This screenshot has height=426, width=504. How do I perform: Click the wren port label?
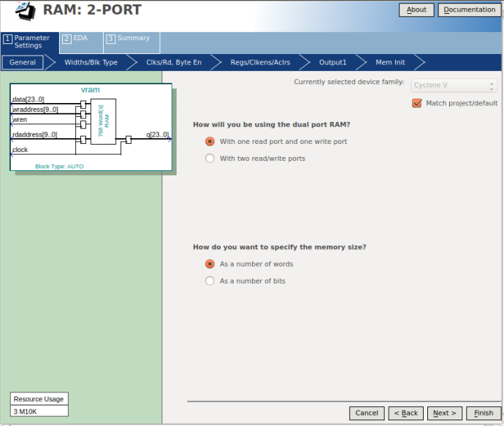[19, 120]
